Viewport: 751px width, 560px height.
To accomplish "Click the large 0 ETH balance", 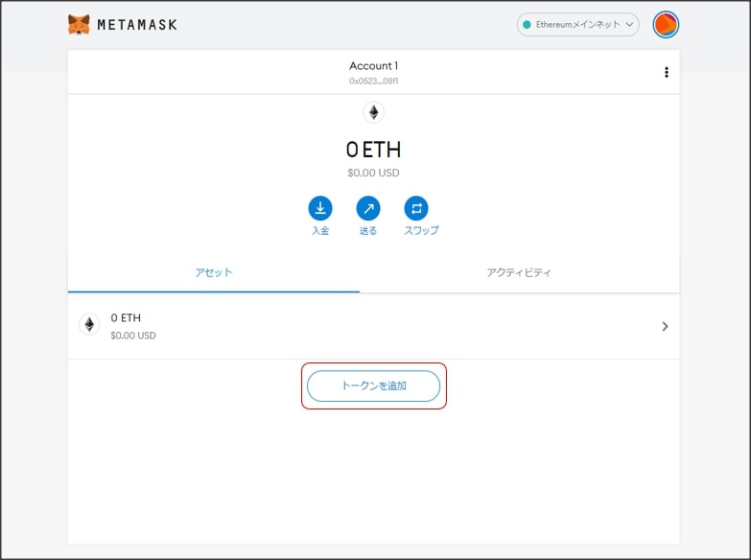I will [373, 150].
